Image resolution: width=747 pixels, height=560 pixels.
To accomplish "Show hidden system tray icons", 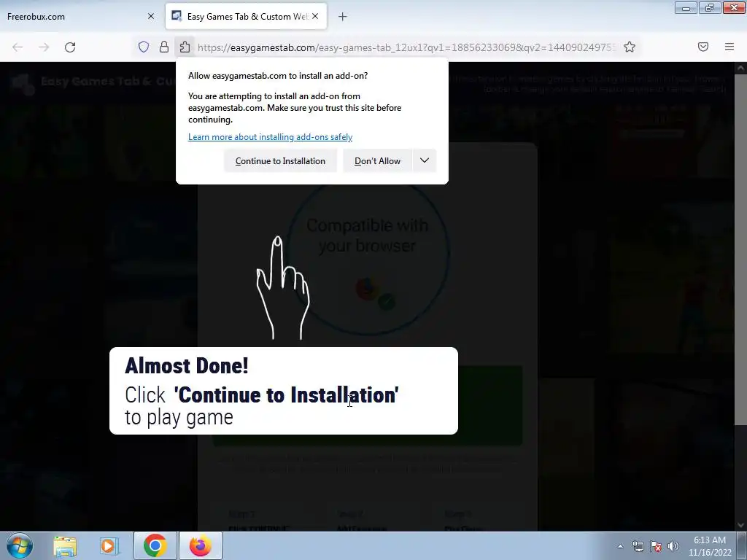I will (620, 546).
